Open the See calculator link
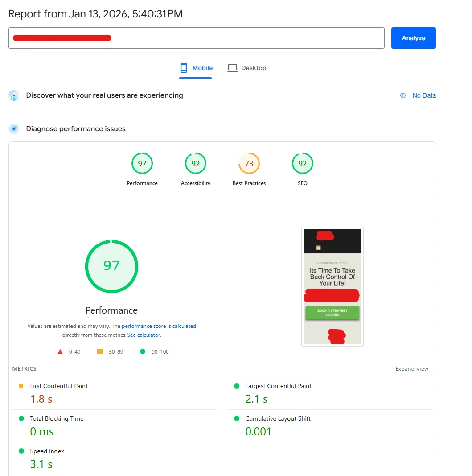Screen dimensions: 472x476 click(x=144, y=335)
